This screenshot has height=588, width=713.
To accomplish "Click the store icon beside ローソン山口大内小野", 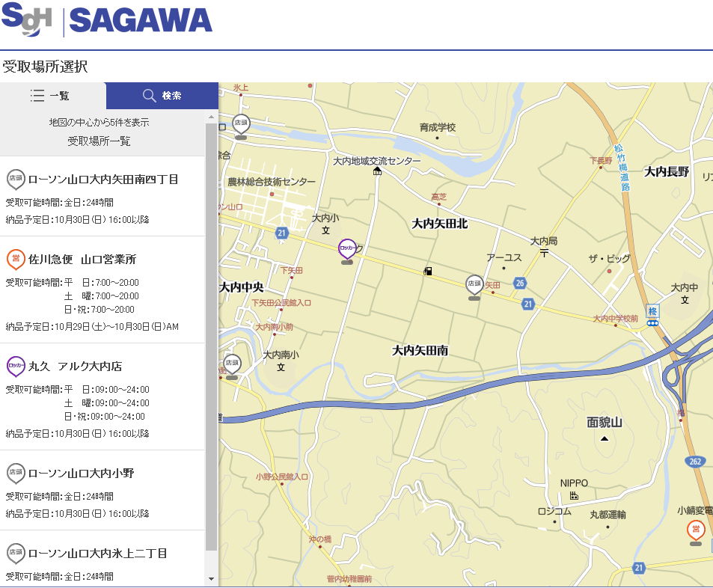I will pos(15,473).
